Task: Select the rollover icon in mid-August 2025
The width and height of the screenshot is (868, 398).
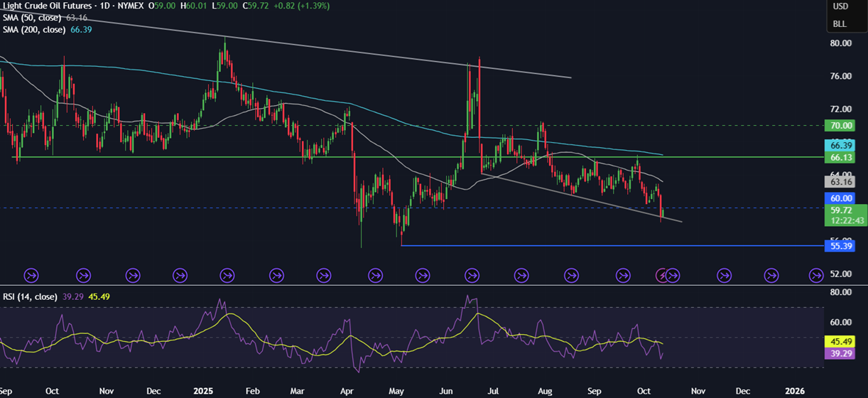Action: pyautogui.click(x=570, y=274)
